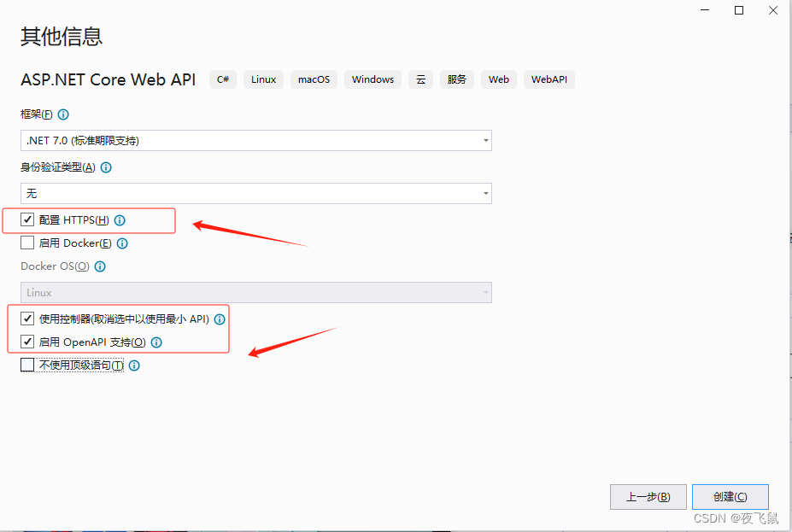Uncheck the 配置 HTTPS(H) checkbox

click(27, 219)
